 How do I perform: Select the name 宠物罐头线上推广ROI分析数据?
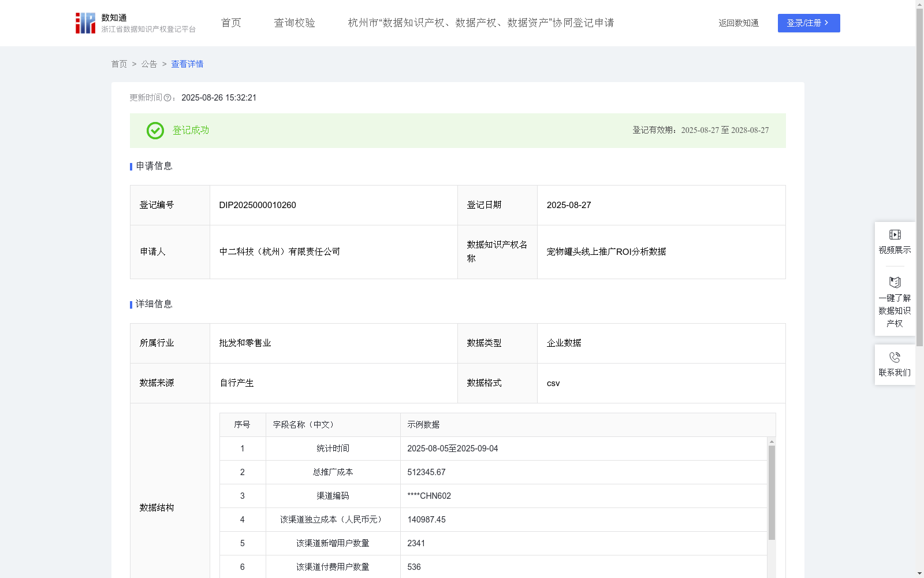tap(606, 252)
